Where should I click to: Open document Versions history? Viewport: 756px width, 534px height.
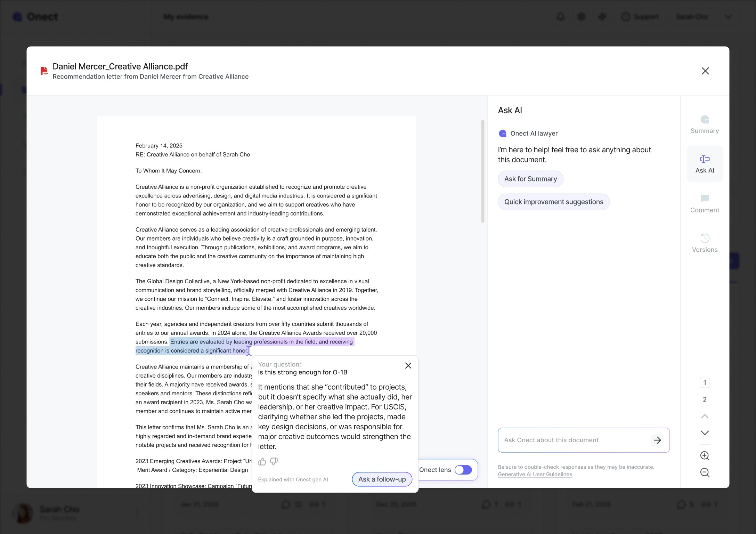[x=705, y=243]
